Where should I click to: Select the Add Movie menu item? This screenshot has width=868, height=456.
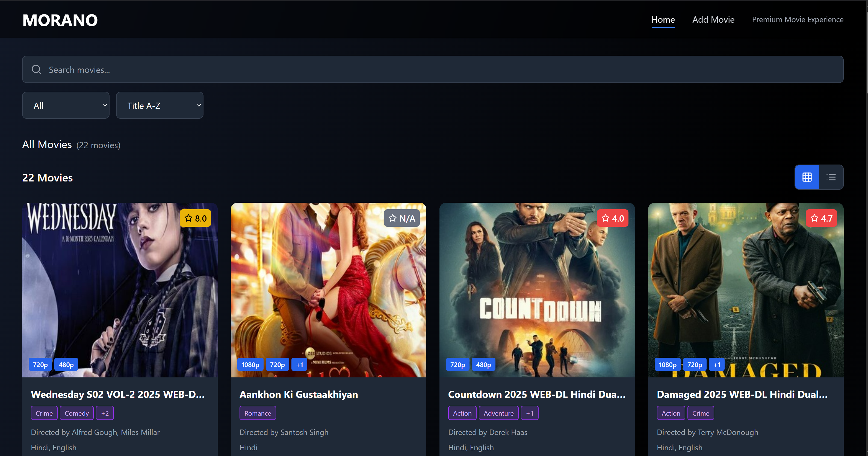(713, 19)
